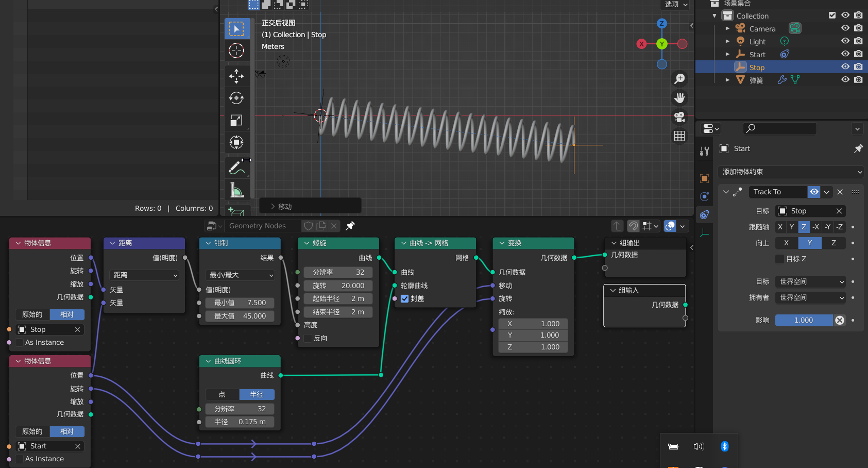Click the Bluetooth tray icon
868x468 pixels.
pyautogui.click(x=724, y=446)
